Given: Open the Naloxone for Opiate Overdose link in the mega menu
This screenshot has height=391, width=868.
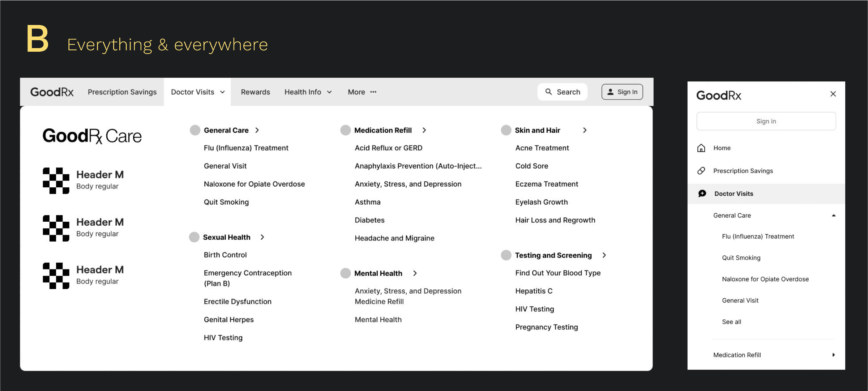Looking at the screenshot, I should click(254, 184).
